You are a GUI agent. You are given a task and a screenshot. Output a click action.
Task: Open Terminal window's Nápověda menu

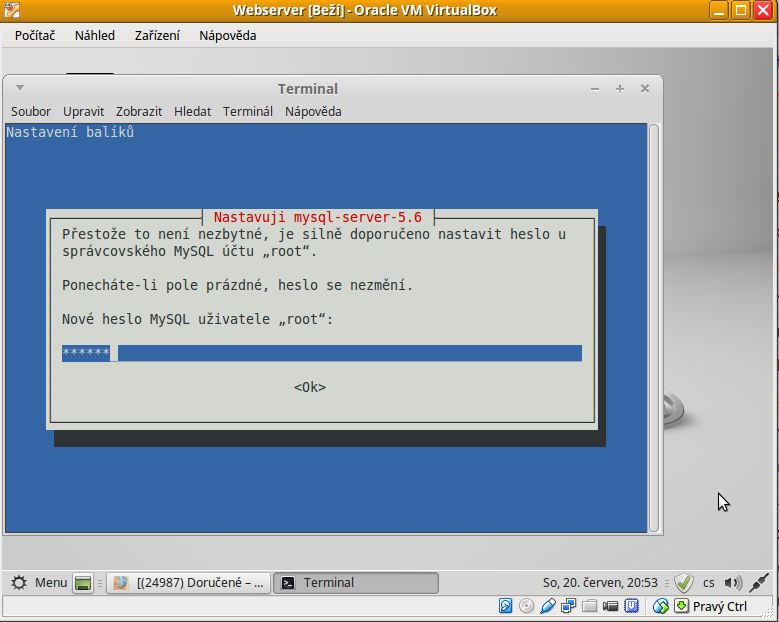pos(313,111)
